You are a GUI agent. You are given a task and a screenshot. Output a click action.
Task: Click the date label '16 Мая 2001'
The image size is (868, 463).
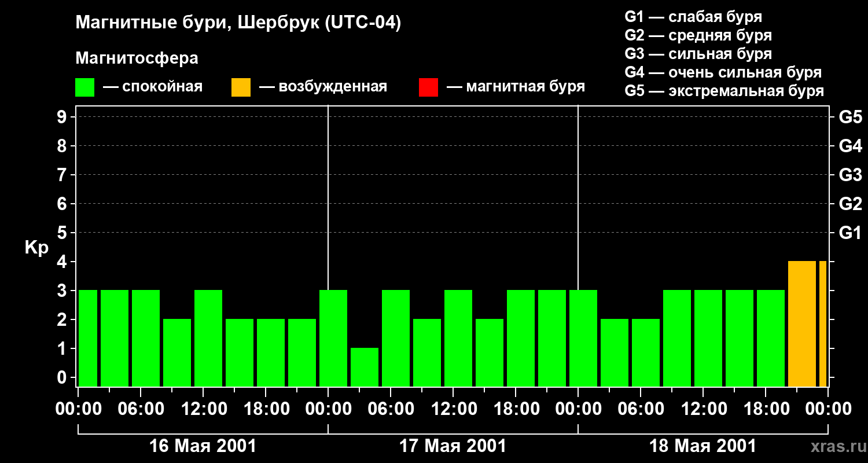coord(203,446)
